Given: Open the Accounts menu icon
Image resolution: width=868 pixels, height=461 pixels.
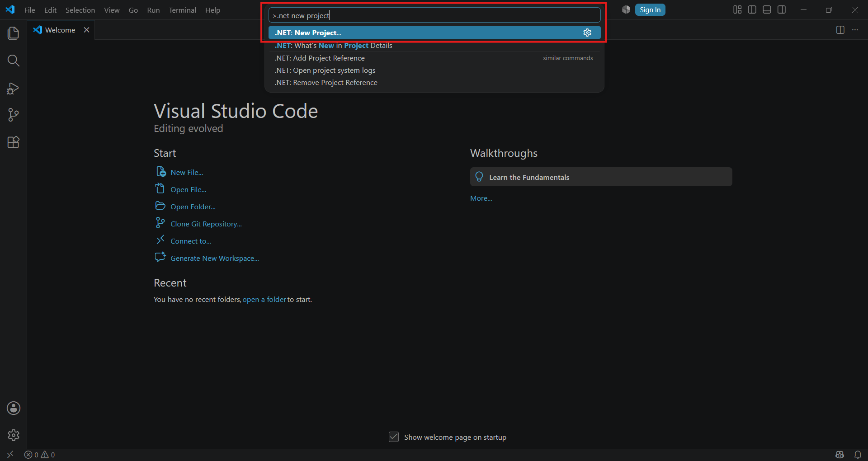Looking at the screenshot, I should pyautogui.click(x=14, y=408).
